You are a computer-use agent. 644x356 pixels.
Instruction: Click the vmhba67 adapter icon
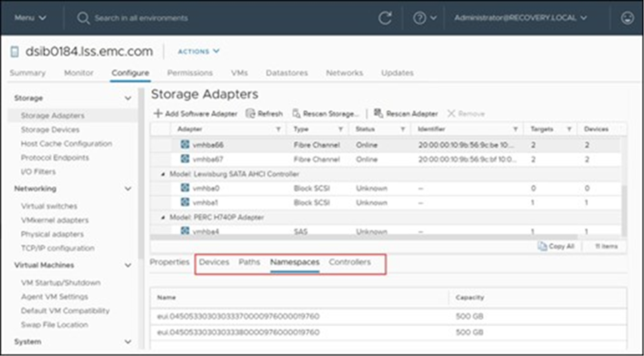[x=185, y=159]
